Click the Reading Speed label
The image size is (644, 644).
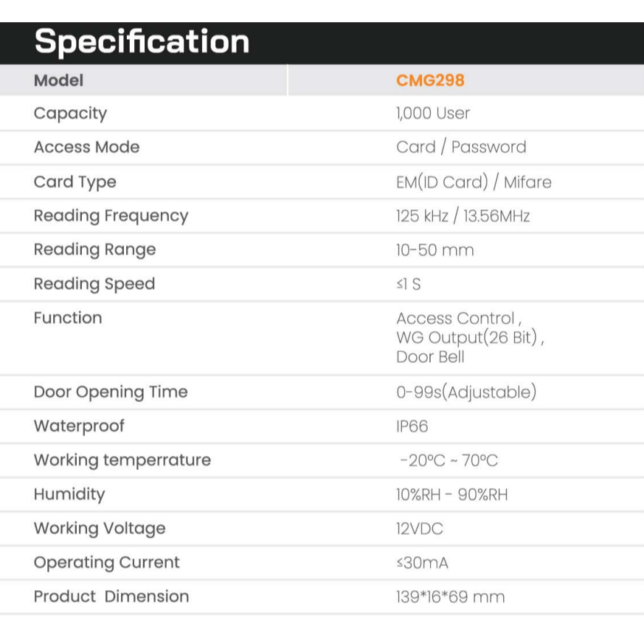coord(94,284)
